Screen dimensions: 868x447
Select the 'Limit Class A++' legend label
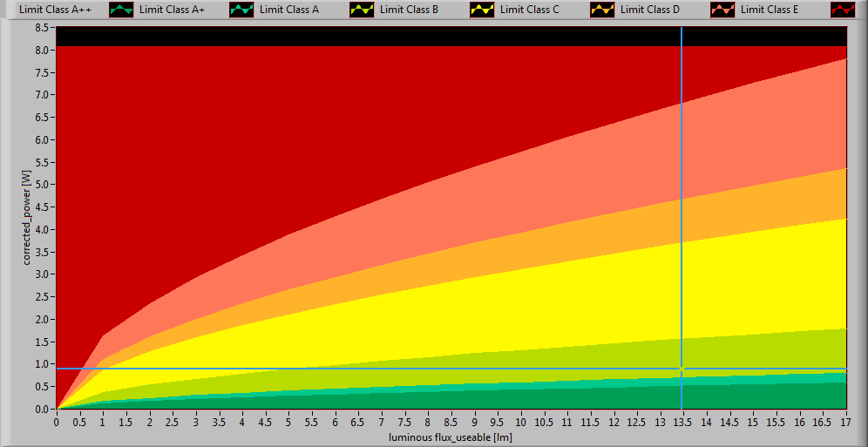click(55, 10)
